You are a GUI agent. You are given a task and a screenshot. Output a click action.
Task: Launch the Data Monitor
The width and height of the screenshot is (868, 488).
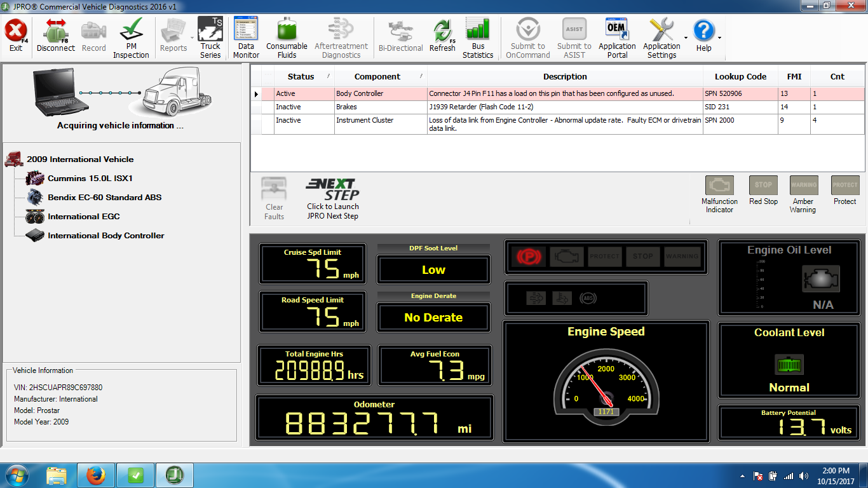pyautogui.click(x=246, y=37)
